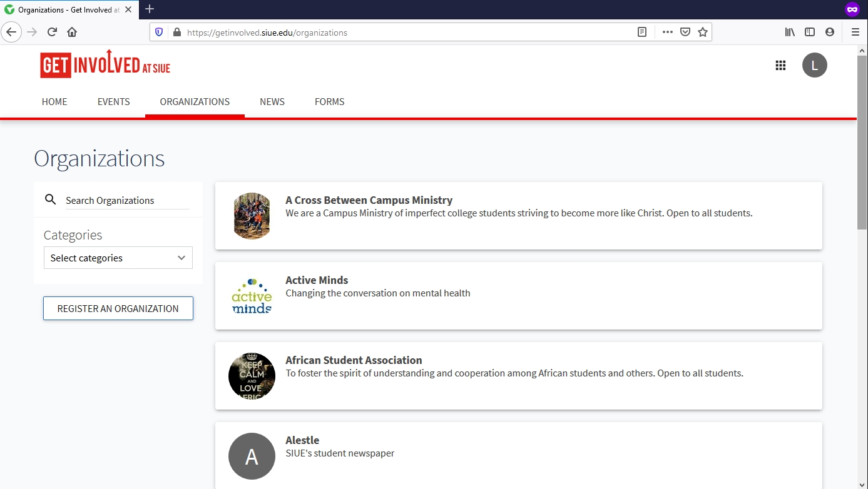Screen dimensions: 868x489
Task: Open tracking protection shield icon
Action: (x=159, y=33)
